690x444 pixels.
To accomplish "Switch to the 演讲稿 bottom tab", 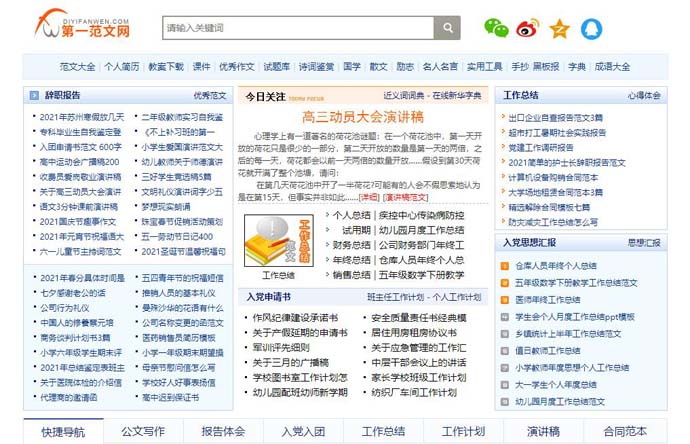I will 543,431.
